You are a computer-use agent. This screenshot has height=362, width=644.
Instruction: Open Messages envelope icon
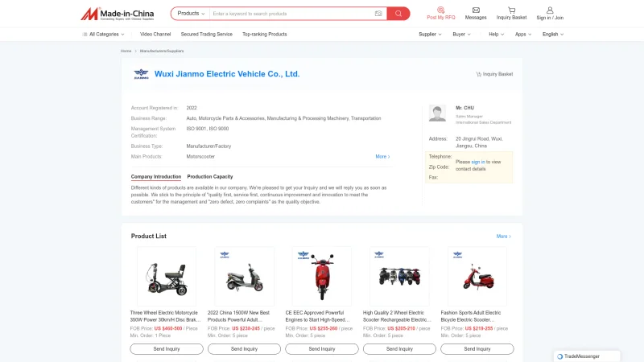coord(476,14)
